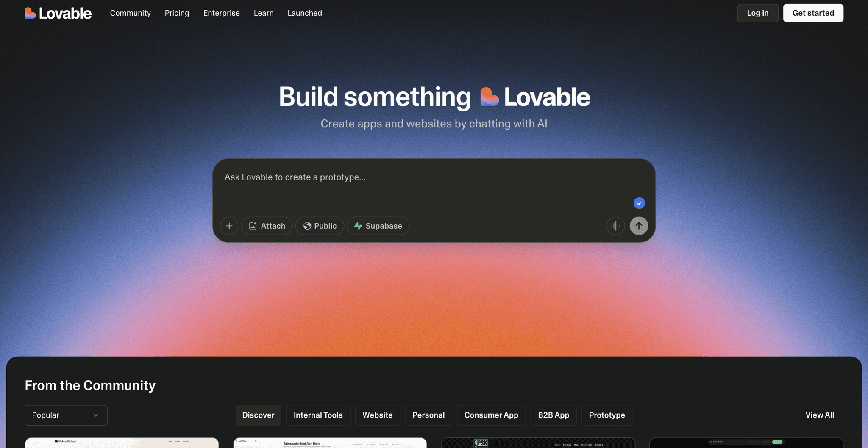Click the heart icon in the hero headline
Viewport: 868px width, 448px height.
pyautogui.click(x=489, y=97)
